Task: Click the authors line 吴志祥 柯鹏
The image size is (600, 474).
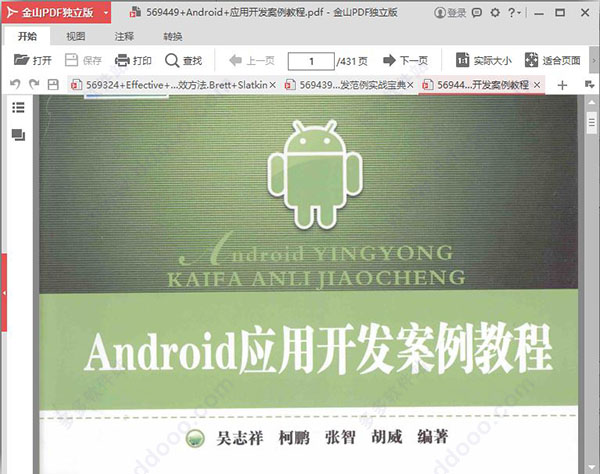Action: pos(263,438)
